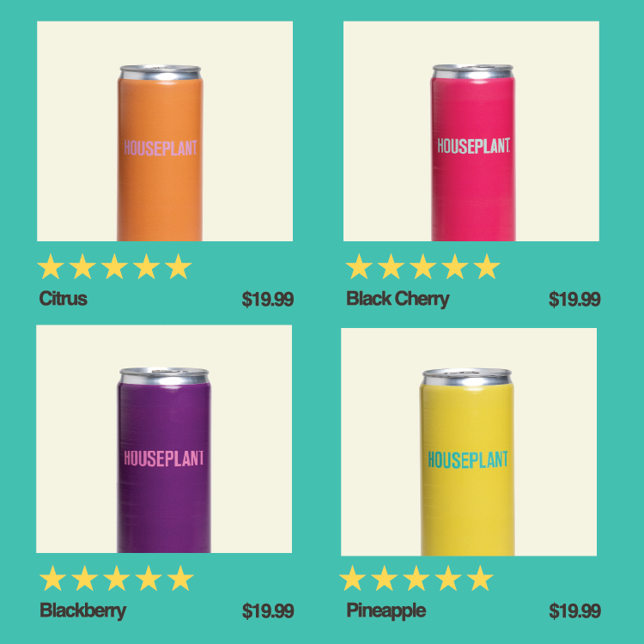
Task: Click the third star under Black Cherry
Action: click(422, 266)
